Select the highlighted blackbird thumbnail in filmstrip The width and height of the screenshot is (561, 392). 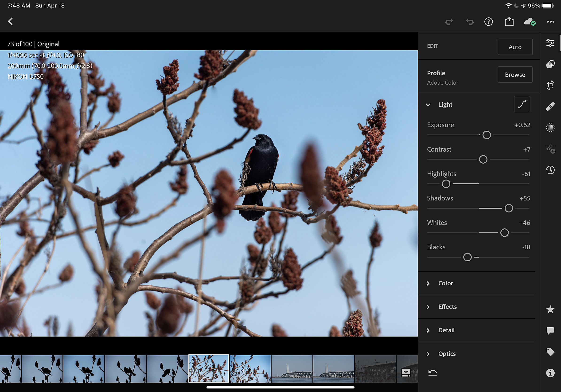tap(209, 368)
